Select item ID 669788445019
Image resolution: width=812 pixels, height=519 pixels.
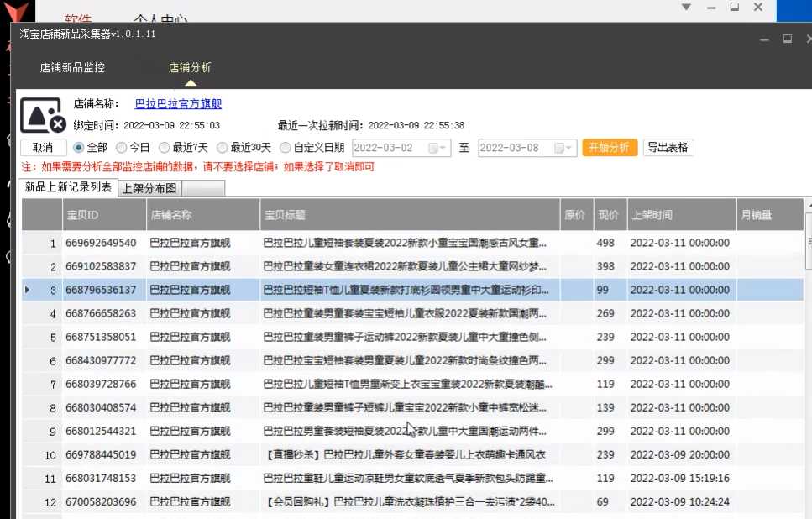(x=101, y=455)
